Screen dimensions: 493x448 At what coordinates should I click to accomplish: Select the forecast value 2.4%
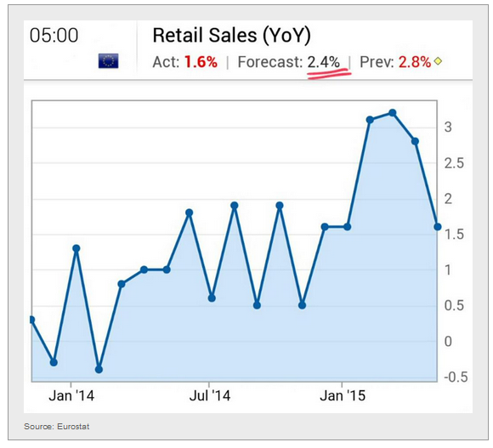coord(324,62)
